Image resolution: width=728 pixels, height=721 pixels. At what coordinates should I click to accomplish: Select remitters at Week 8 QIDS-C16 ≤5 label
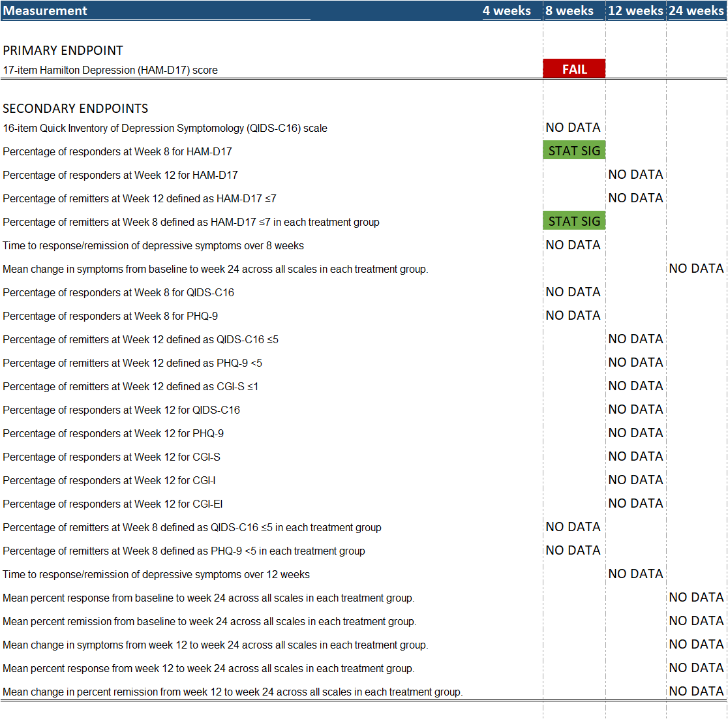(x=192, y=528)
